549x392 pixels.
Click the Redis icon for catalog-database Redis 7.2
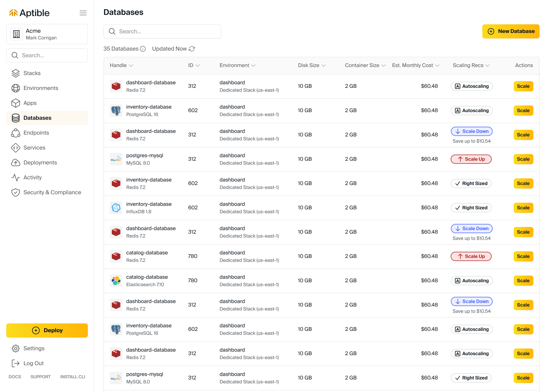point(116,256)
